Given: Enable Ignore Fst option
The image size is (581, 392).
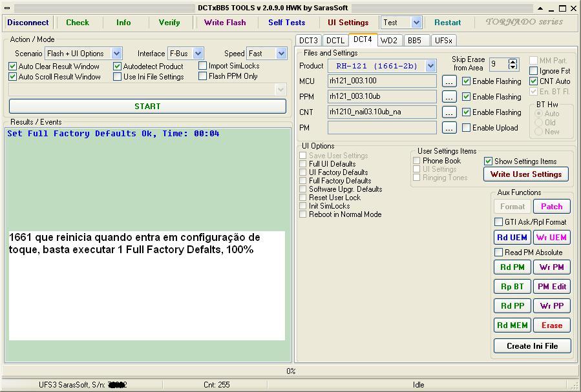Looking at the screenshot, I should tap(534, 70).
